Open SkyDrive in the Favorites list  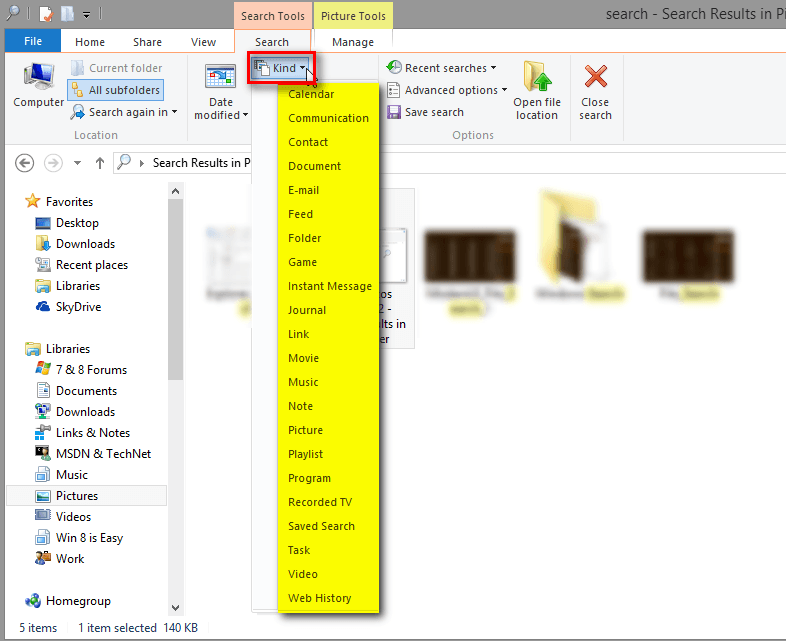click(78, 307)
